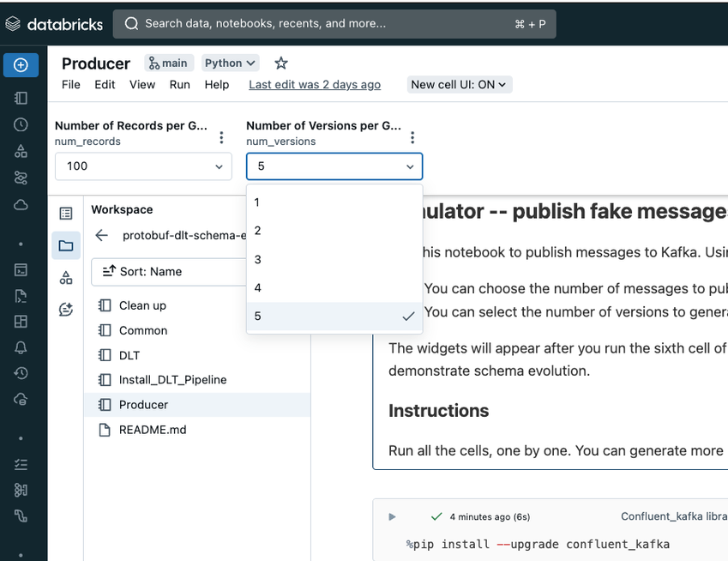The height and width of the screenshot is (561, 728).
Task: Select checked option 5 in versions list
Action: (334, 317)
